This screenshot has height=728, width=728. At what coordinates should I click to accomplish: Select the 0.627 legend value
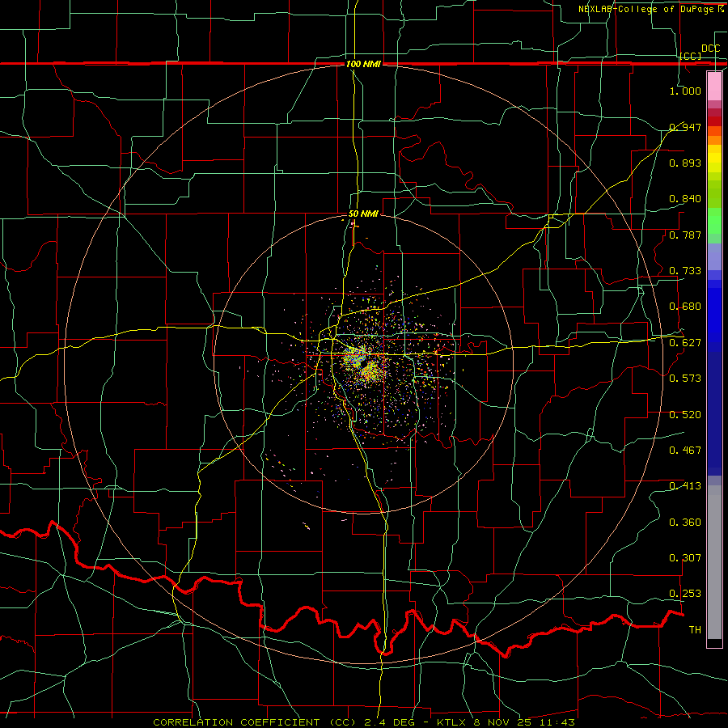pos(685,343)
